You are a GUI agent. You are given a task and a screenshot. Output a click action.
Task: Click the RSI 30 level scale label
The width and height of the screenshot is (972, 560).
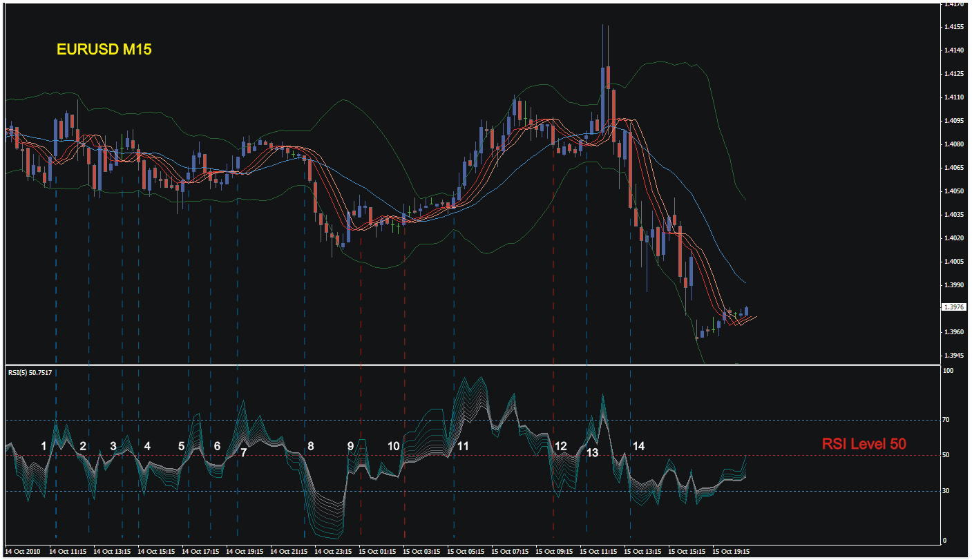point(947,490)
